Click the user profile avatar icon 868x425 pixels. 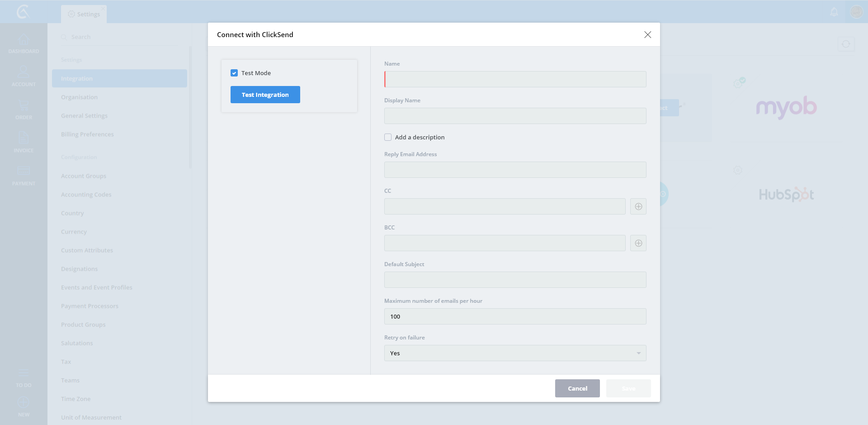point(856,12)
